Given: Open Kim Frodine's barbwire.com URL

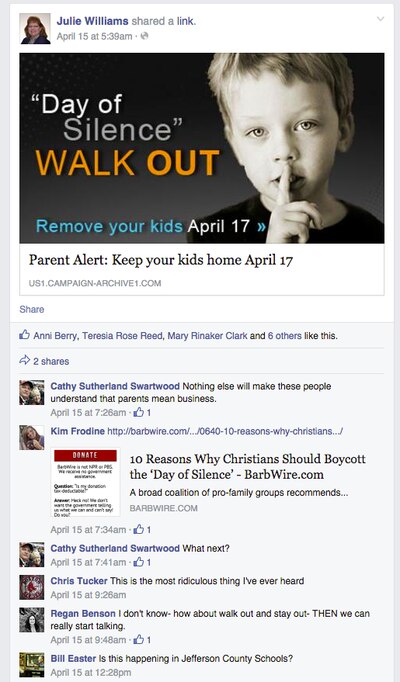Looking at the screenshot, I should click(225, 431).
